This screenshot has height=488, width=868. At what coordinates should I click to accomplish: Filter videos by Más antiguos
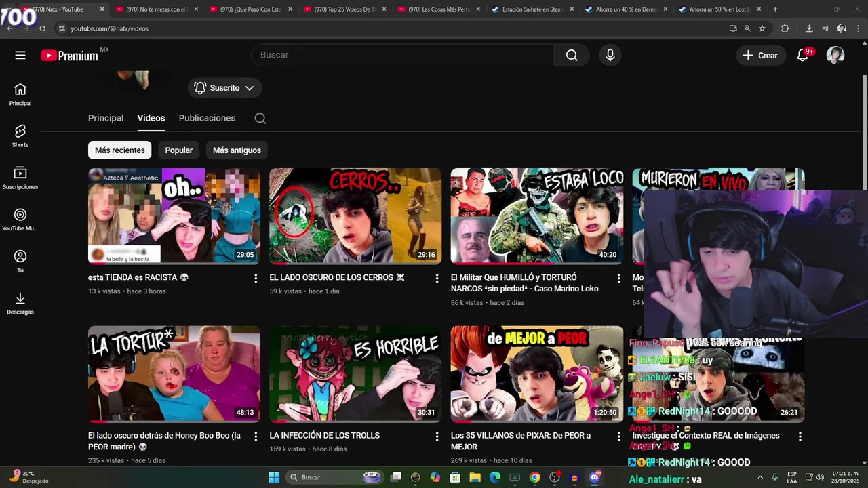(237, 150)
